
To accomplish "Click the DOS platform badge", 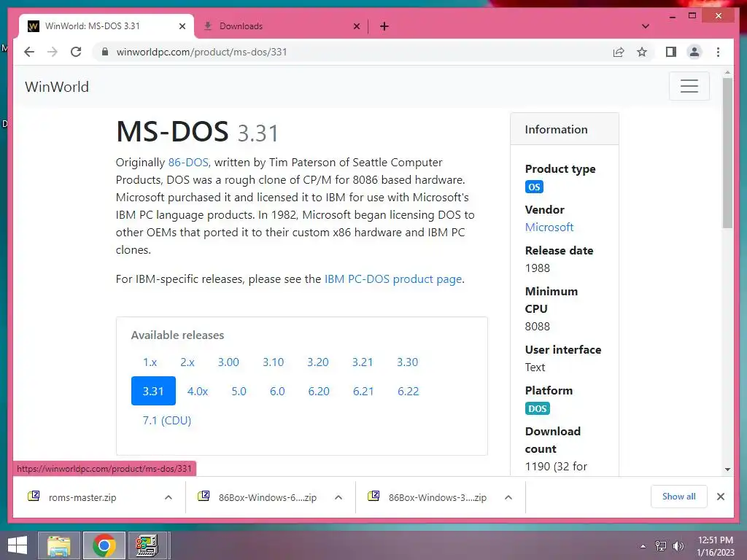I will (538, 408).
